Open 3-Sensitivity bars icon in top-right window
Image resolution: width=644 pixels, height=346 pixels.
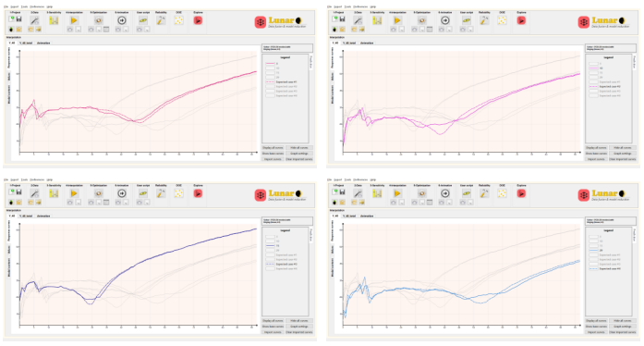(377, 20)
